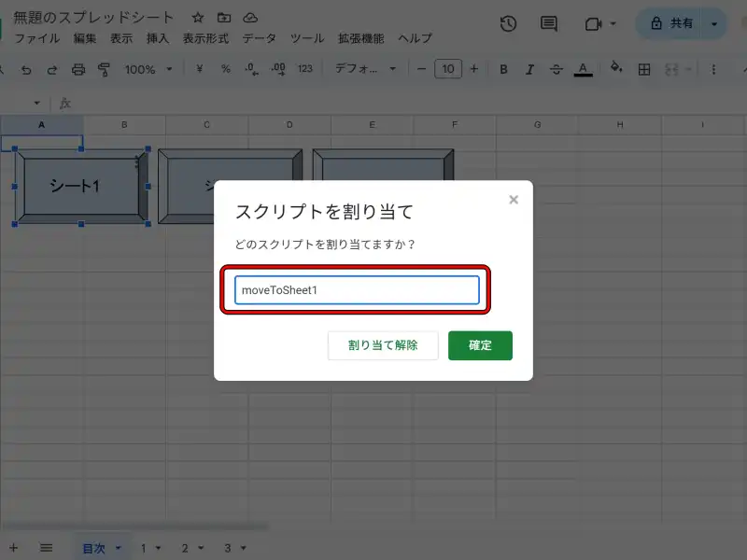747x560 pixels.
Task: Open the borders tool
Action: click(644, 69)
